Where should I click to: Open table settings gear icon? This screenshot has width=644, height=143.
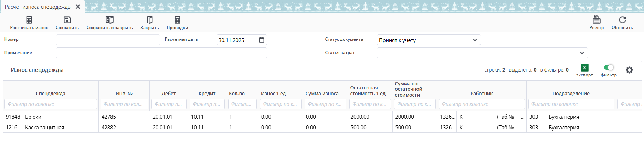629,70
